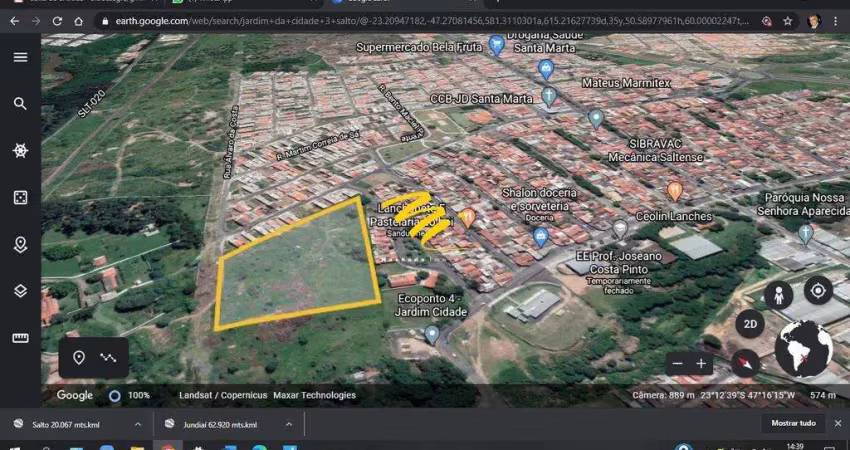
Task: Click Chrome's home button
Action: pyautogui.click(x=79, y=21)
